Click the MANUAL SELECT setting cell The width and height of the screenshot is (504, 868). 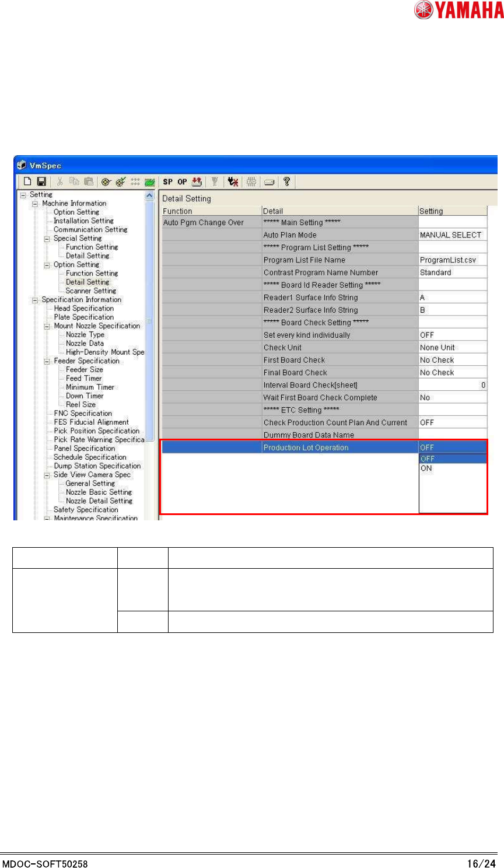pyautogui.click(x=453, y=235)
